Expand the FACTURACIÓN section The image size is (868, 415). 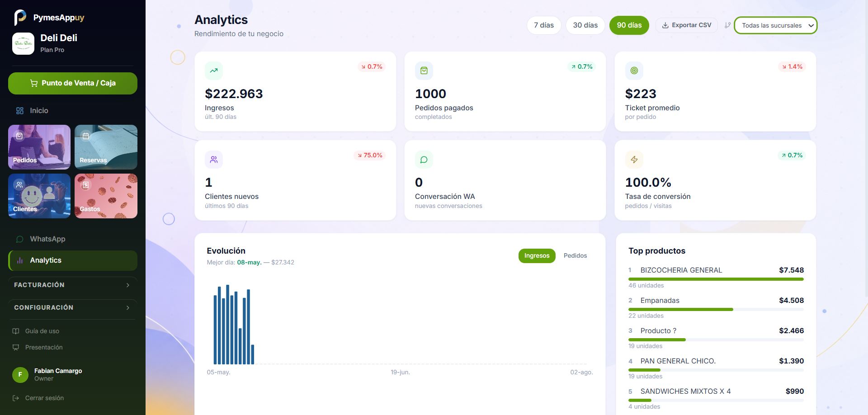click(x=73, y=285)
